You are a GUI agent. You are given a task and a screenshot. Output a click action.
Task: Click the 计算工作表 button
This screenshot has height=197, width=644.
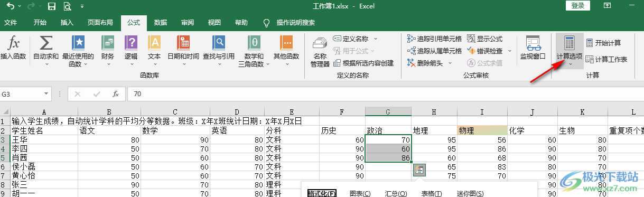tap(606, 59)
